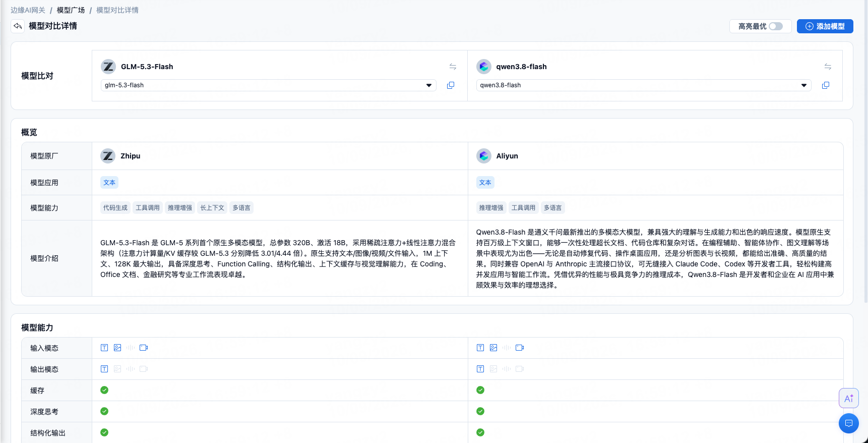Select the 推理增强 tag in Aliyun column
The height and width of the screenshot is (443, 868).
point(491,208)
